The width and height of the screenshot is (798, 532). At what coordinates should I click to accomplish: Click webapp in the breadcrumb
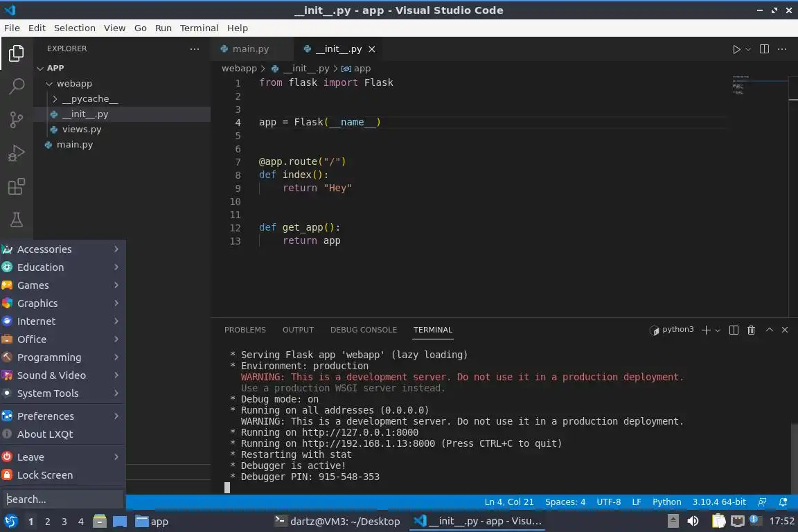coord(239,68)
